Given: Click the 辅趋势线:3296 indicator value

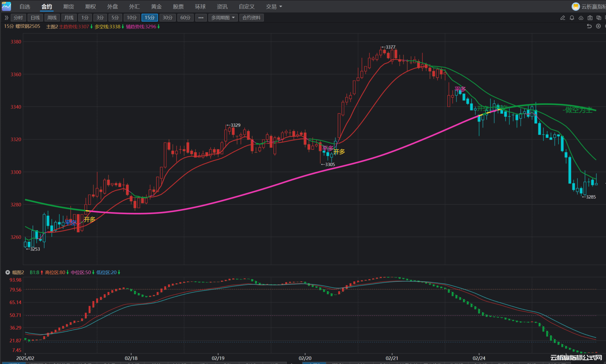Looking at the screenshot, I should pyautogui.click(x=141, y=27).
